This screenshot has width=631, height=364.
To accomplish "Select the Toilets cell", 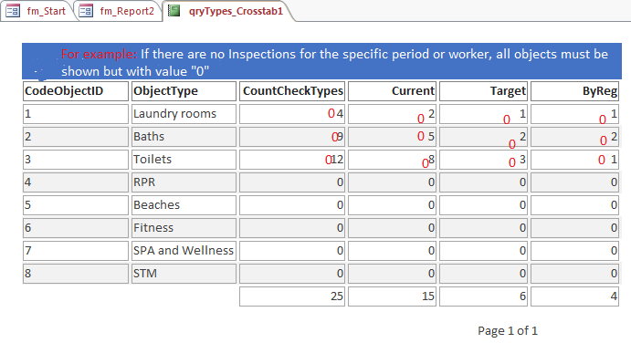I will click(x=184, y=160).
